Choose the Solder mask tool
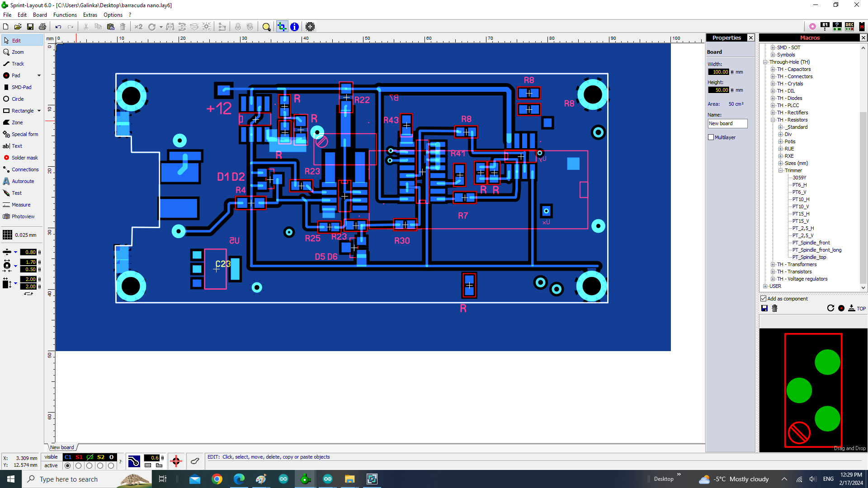868x488 pixels. [x=24, y=158]
